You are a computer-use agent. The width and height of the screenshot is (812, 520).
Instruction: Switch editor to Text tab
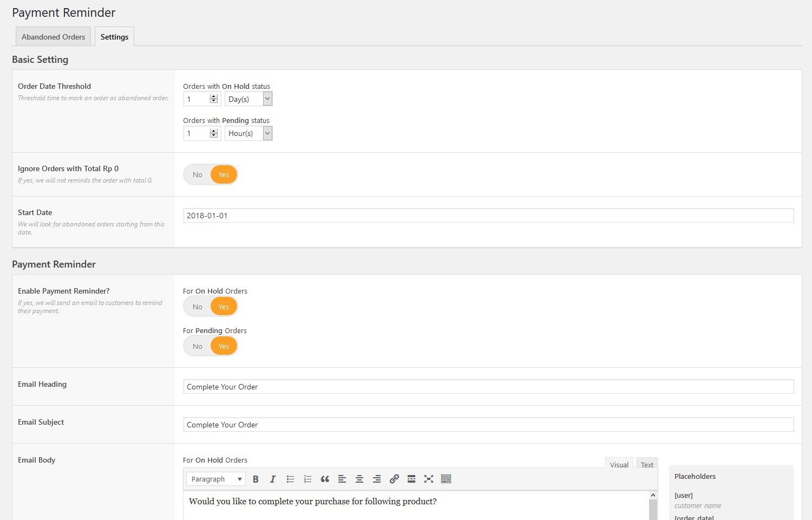[647, 464]
